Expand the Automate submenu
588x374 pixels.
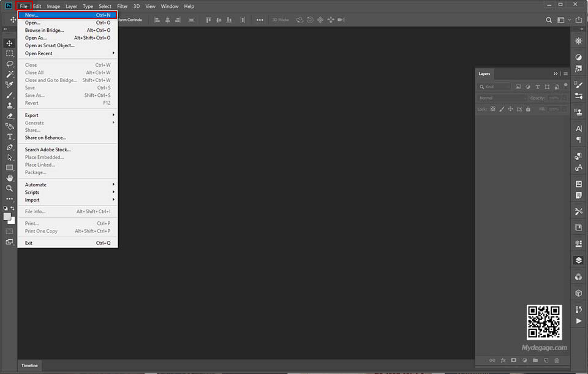67,185
